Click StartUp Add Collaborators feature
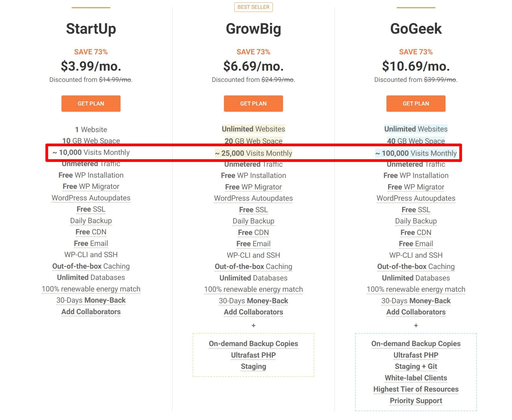Viewport: 512px width, 420px height. (91, 312)
